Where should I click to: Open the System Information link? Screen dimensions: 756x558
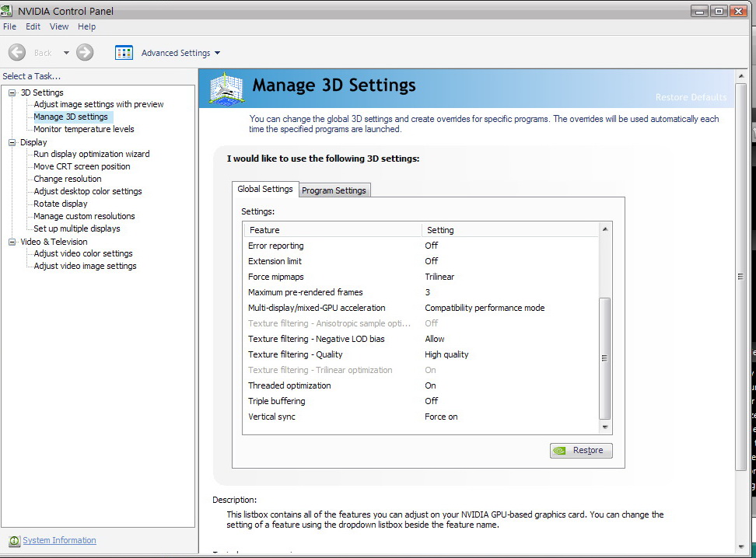point(59,540)
